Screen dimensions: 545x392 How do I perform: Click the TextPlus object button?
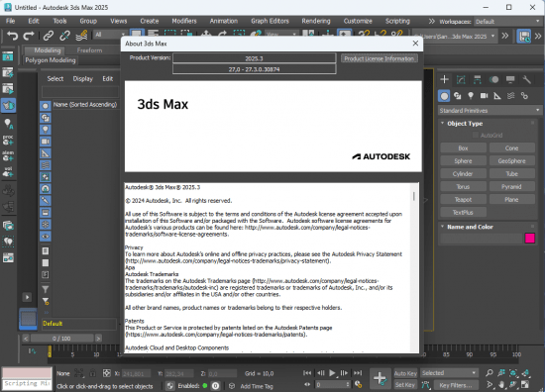(463, 212)
